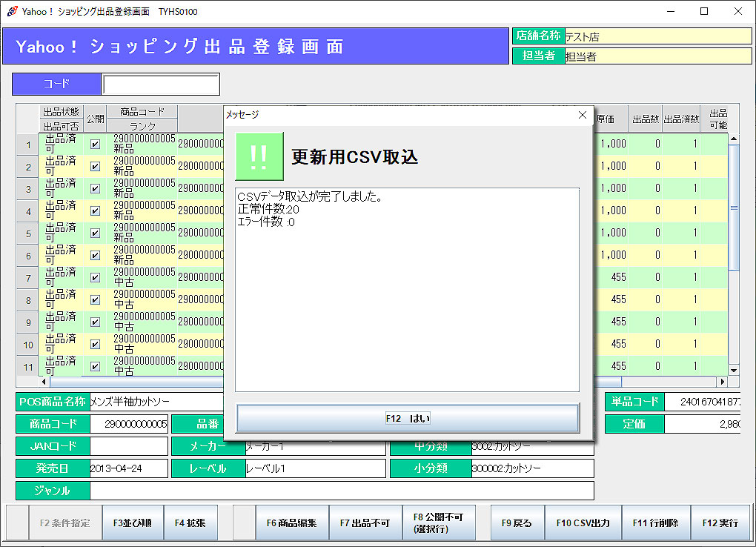Click F11 行削除 to delete row
756x547 pixels.
[655, 523]
